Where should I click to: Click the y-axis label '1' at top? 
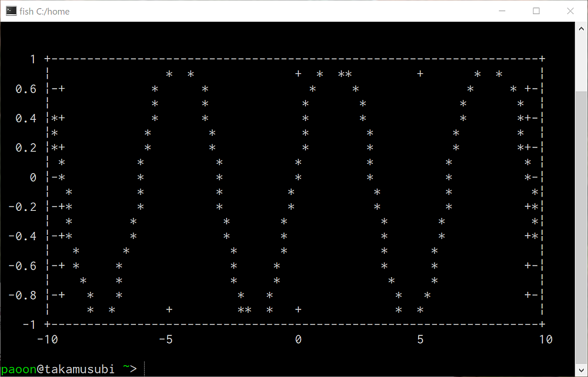click(33, 59)
